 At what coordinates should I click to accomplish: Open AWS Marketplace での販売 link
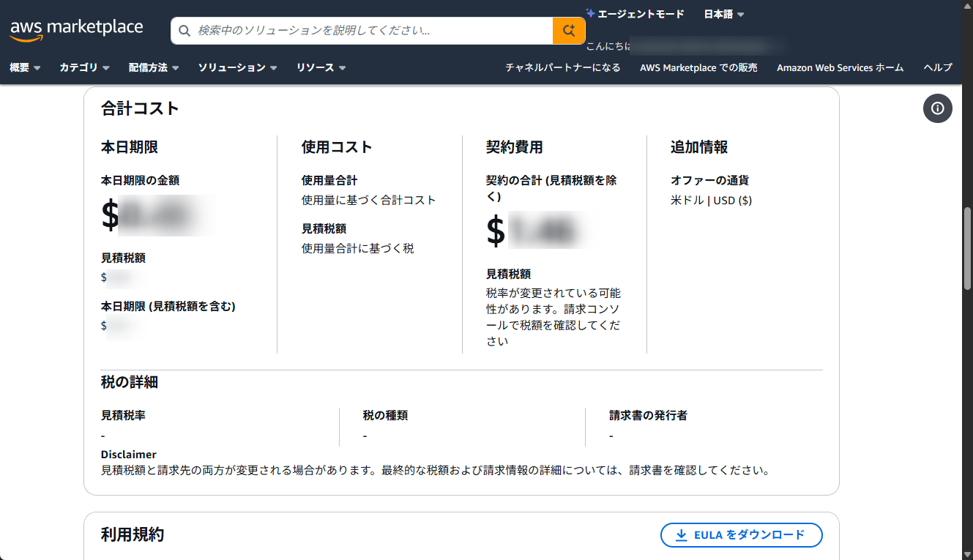coord(698,67)
